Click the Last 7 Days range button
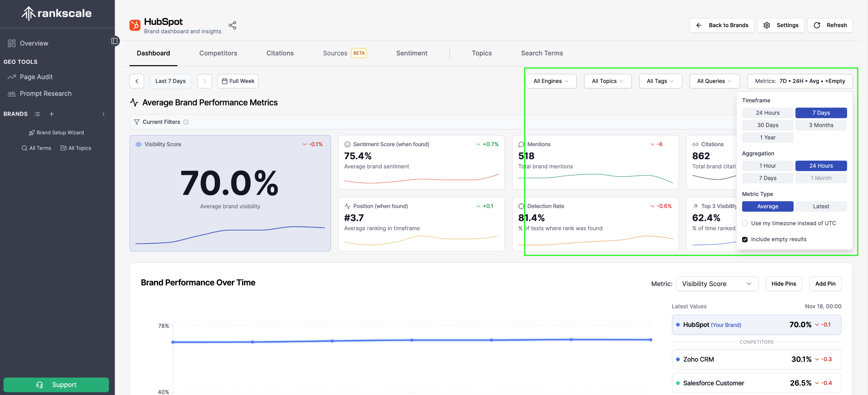 (x=170, y=81)
